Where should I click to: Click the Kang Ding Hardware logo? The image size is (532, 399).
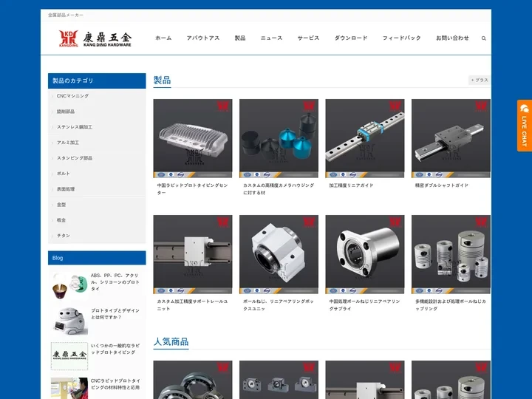(95, 38)
